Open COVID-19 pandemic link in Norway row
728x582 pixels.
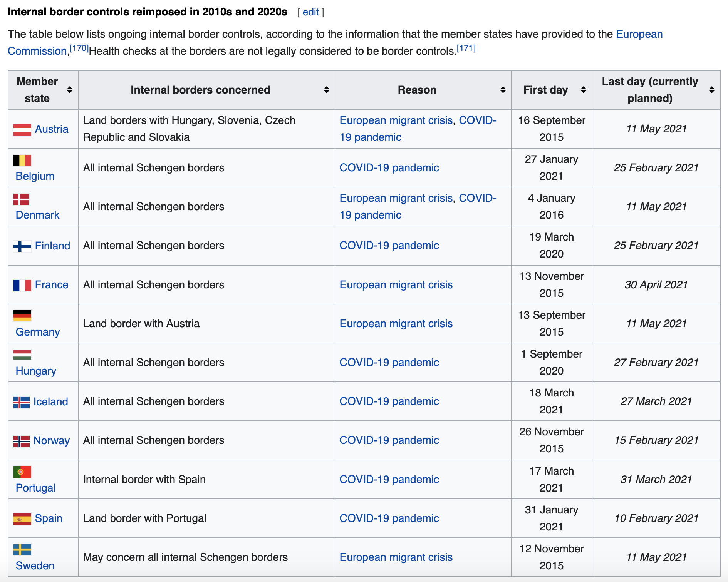tap(389, 440)
